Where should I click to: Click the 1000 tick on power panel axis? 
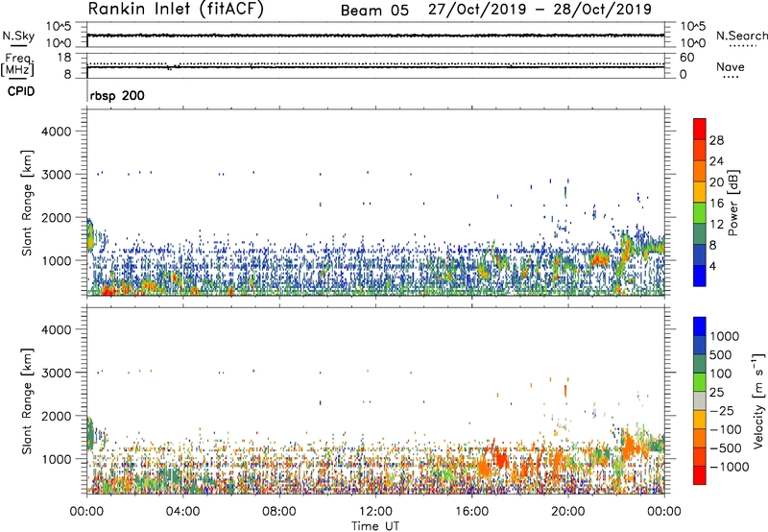[x=56, y=260]
